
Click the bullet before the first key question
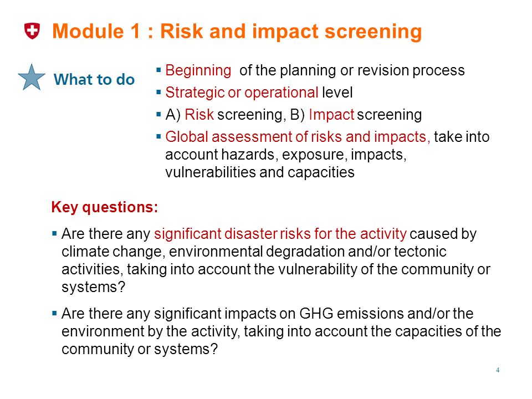tap(55, 233)
